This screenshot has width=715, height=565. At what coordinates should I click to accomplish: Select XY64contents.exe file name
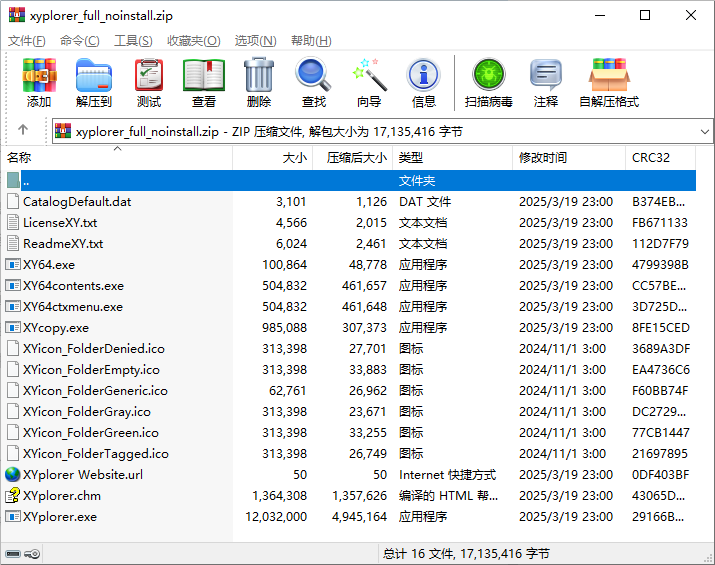[x=73, y=286]
